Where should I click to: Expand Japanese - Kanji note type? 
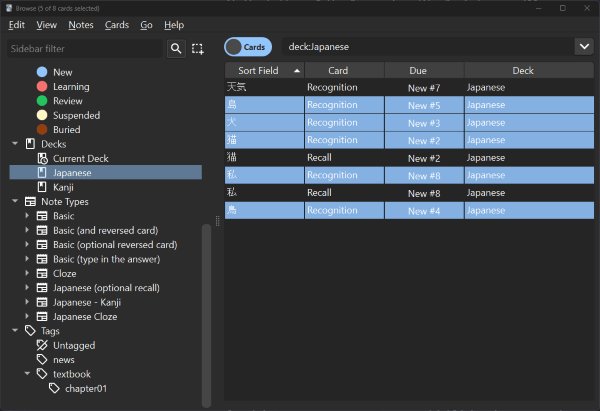click(27, 302)
